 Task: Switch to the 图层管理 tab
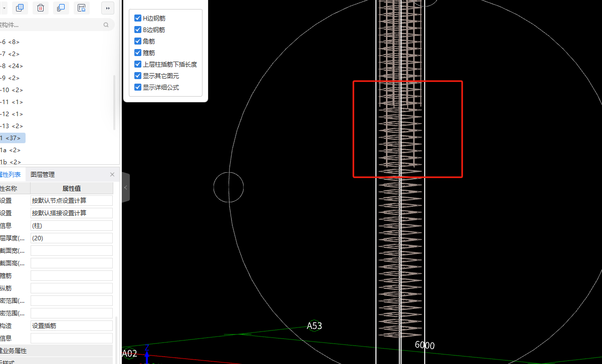[43, 174]
